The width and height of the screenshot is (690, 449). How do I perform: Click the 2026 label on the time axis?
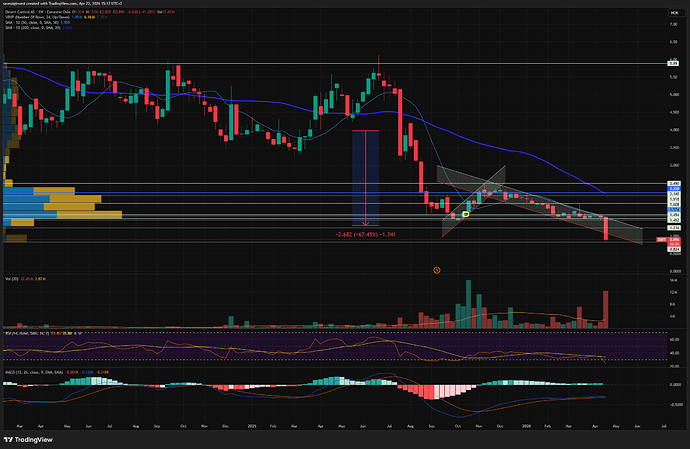[x=526, y=426]
